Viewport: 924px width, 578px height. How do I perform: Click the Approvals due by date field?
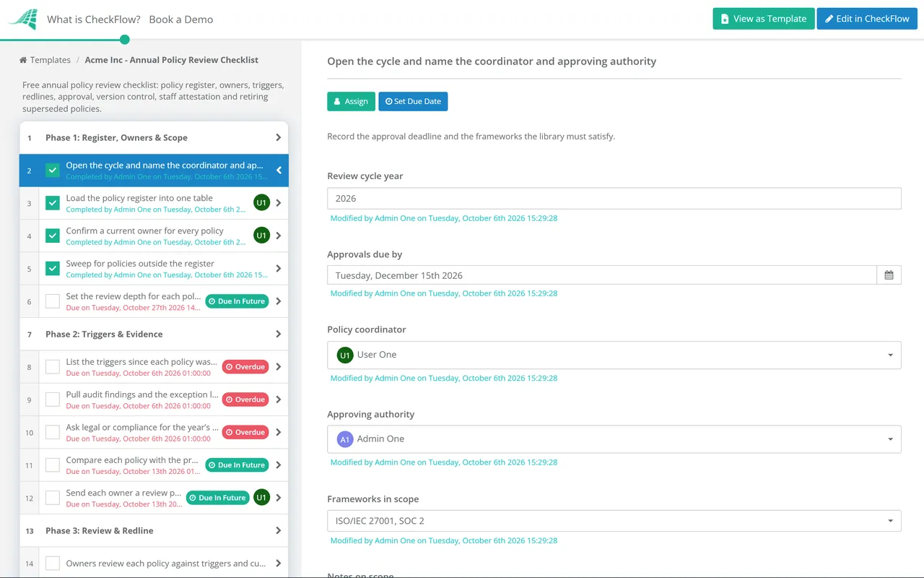(602, 275)
